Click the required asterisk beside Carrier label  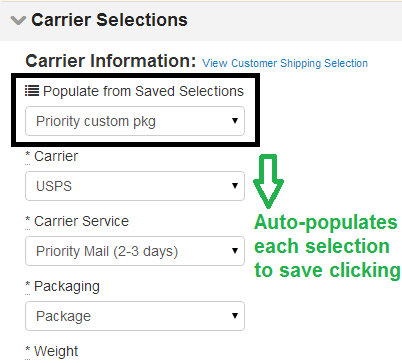[28, 155]
